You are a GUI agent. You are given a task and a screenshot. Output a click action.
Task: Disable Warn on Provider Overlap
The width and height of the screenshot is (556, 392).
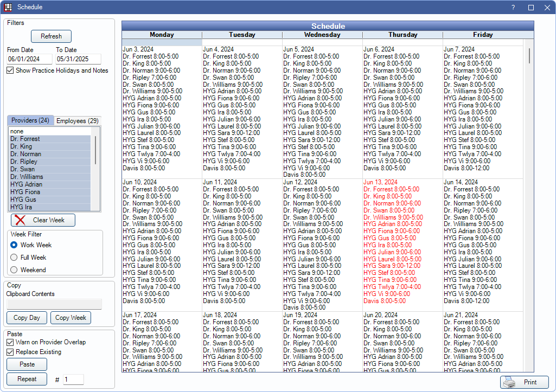tap(10, 342)
